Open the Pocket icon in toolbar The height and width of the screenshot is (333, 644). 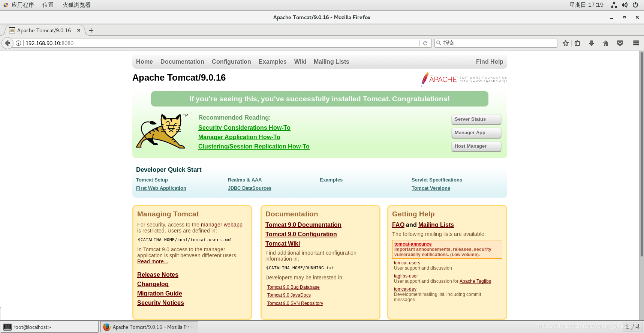(620, 43)
